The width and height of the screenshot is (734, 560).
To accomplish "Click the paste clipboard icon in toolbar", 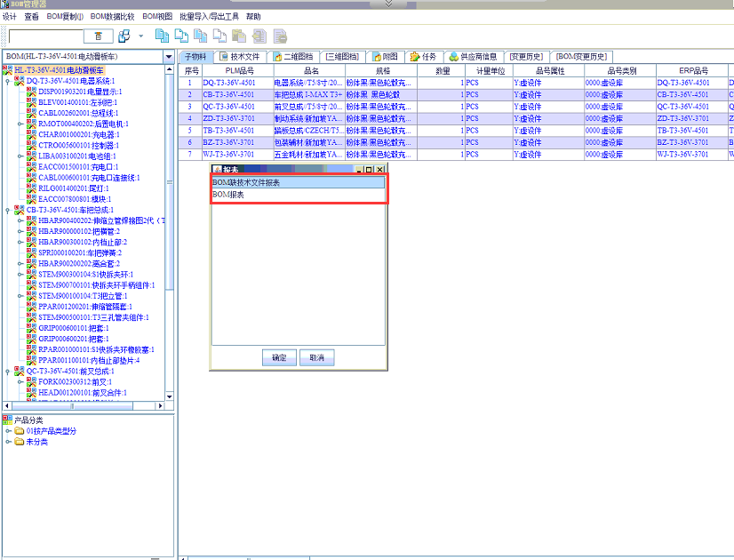I will (239, 36).
